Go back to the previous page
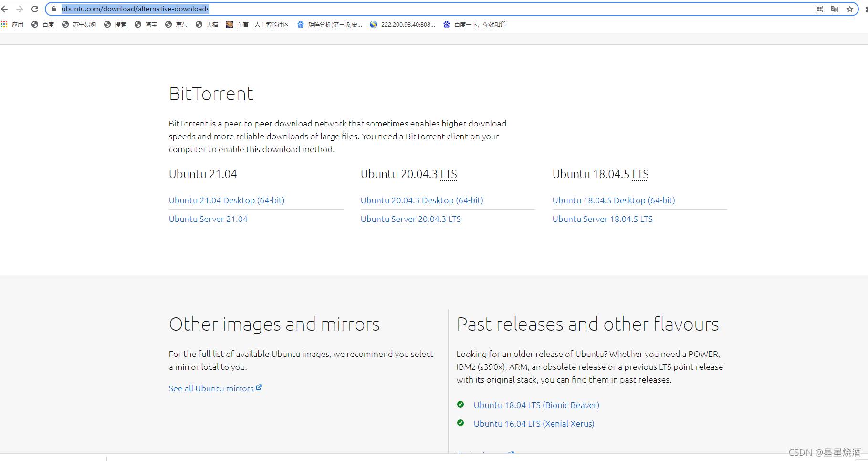This screenshot has width=868, height=461. click(5, 9)
